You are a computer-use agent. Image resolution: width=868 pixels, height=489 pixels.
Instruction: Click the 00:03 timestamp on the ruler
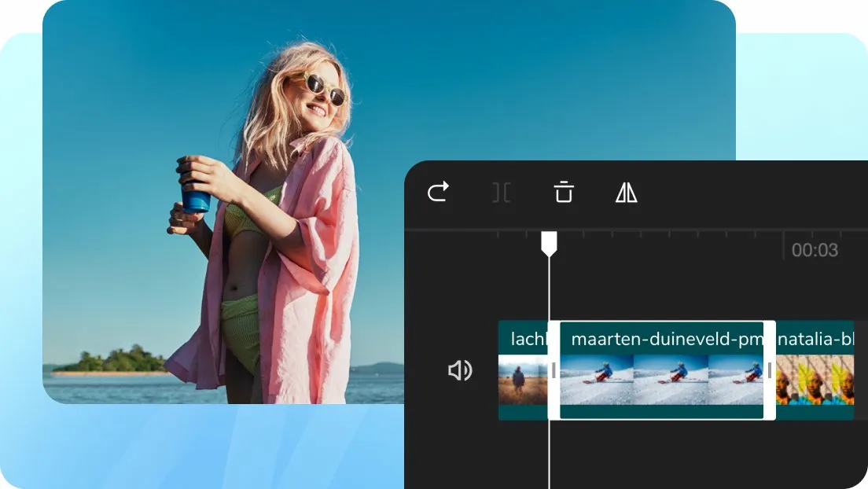click(x=814, y=251)
